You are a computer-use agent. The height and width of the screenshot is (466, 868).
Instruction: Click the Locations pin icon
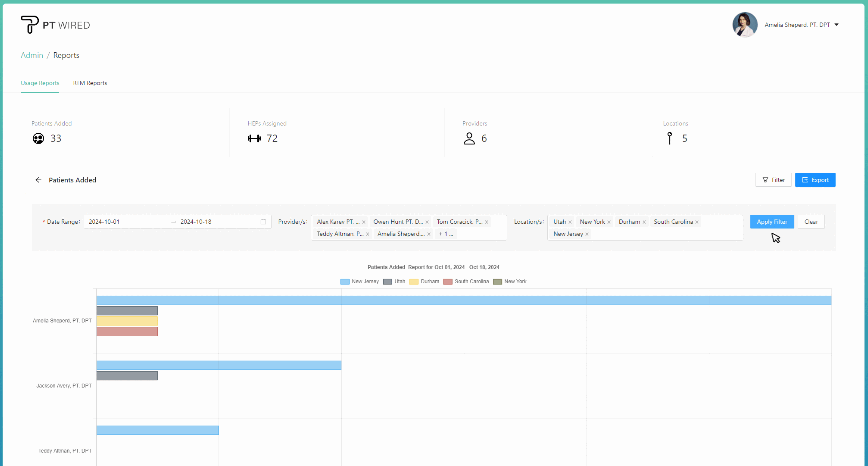pos(670,139)
